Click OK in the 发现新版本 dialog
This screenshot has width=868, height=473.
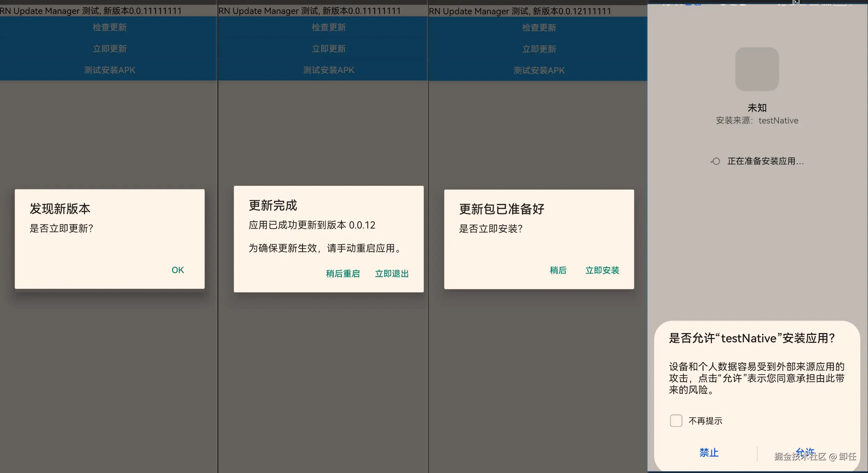(x=178, y=270)
